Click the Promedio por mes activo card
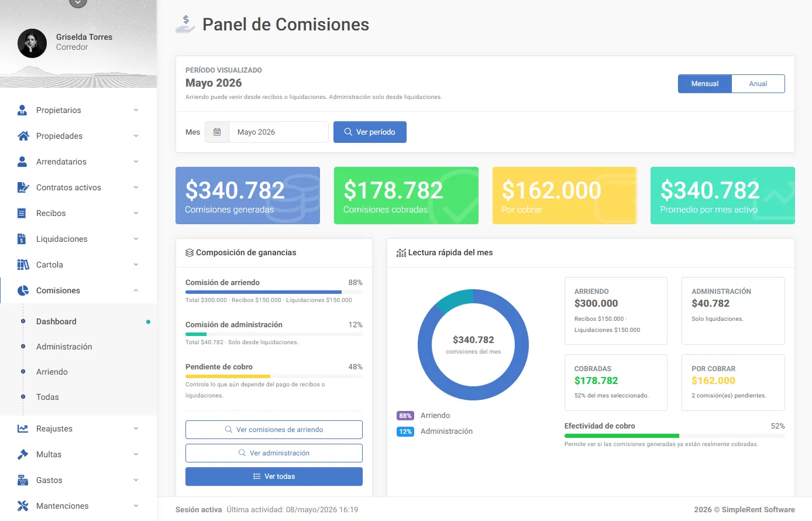812x521 pixels. pos(722,196)
